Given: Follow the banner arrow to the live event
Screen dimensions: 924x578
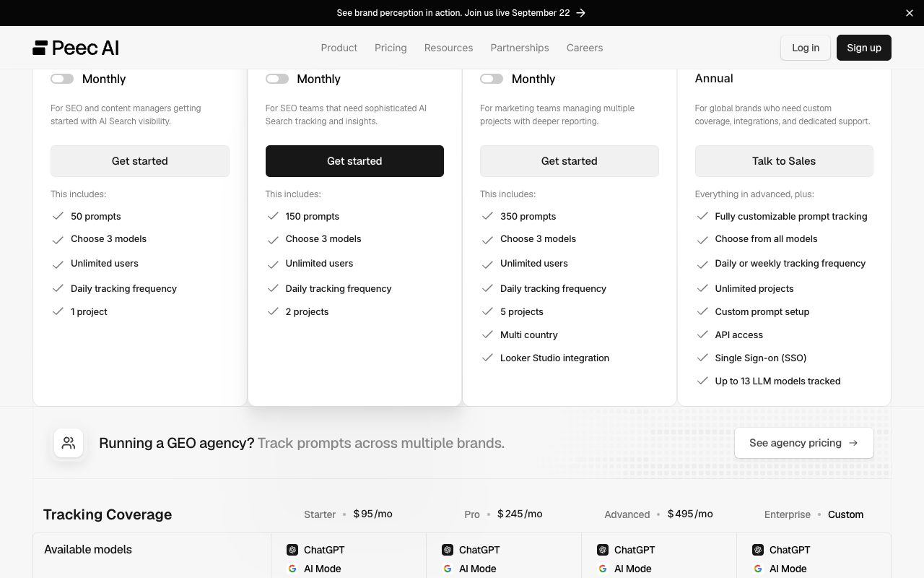Looking at the screenshot, I should [x=581, y=13].
